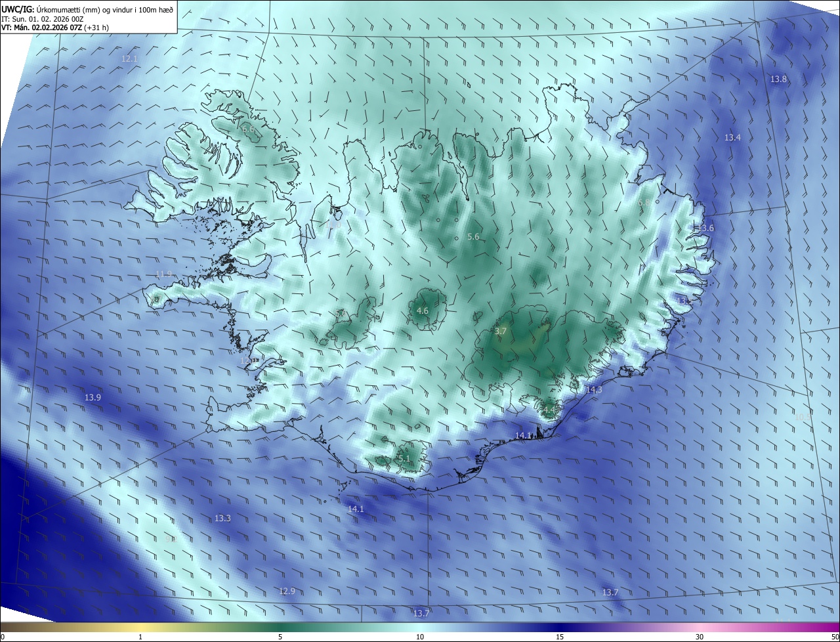Click the 3.7 value on the large glacier

click(x=501, y=332)
